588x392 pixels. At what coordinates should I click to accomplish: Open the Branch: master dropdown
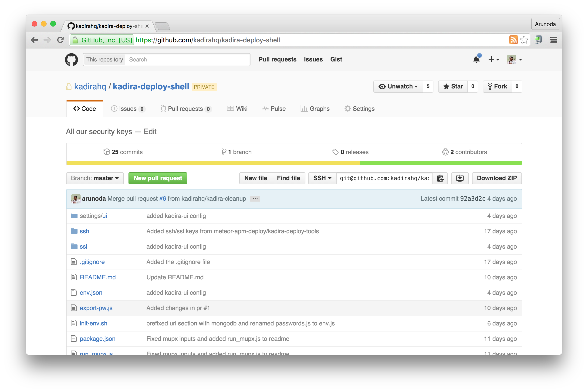[95, 178]
